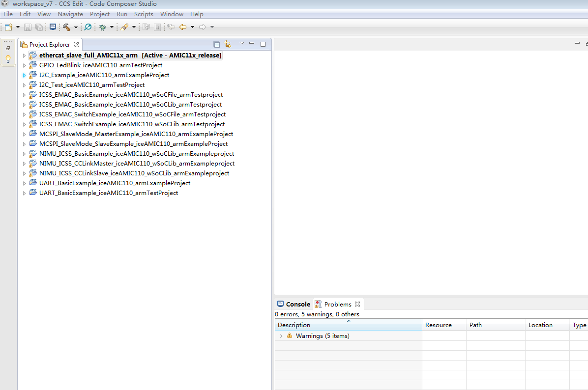The width and height of the screenshot is (588, 390).
Task: Open the flashlight search dropdown arrow
Action: (134, 27)
